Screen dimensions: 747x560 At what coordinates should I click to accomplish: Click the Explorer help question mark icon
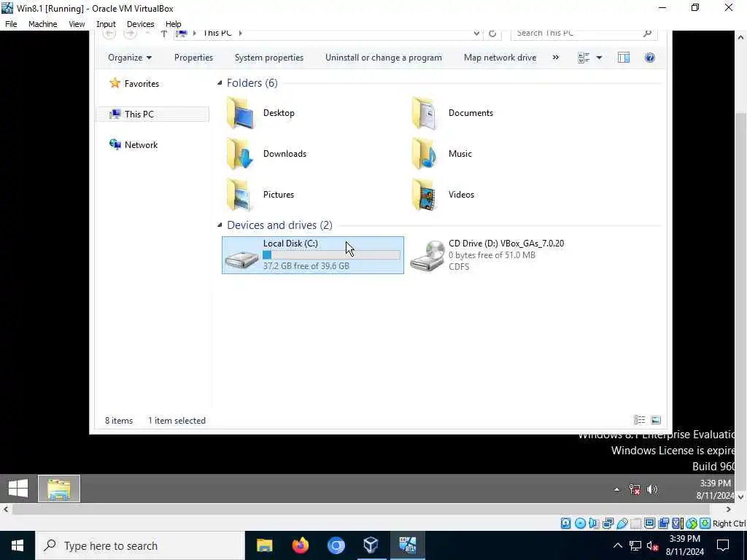coord(650,58)
